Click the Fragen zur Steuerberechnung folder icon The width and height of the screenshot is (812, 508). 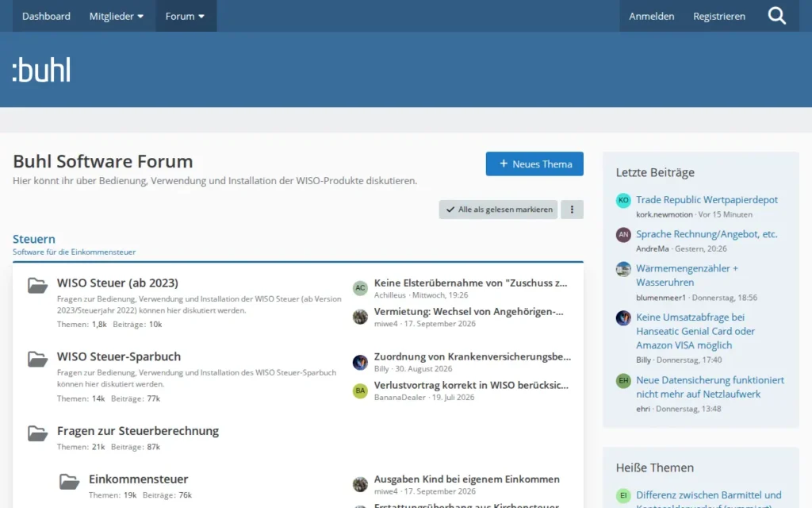coord(37,433)
